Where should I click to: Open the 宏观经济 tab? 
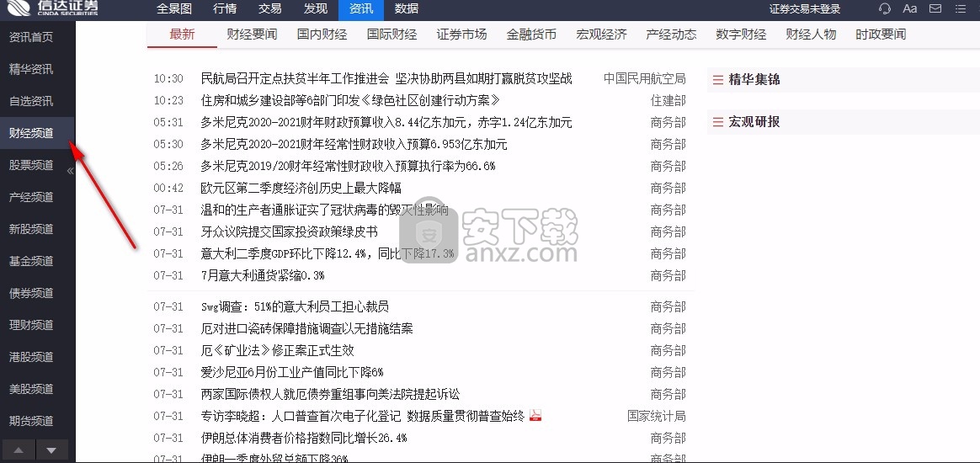[601, 35]
